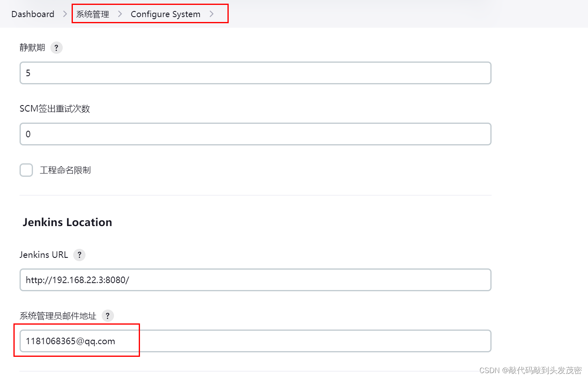Expand chevron after 系统管理 breadcrumb
The width and height of the screenshot is (588, 378).
[x=120, y=14]
